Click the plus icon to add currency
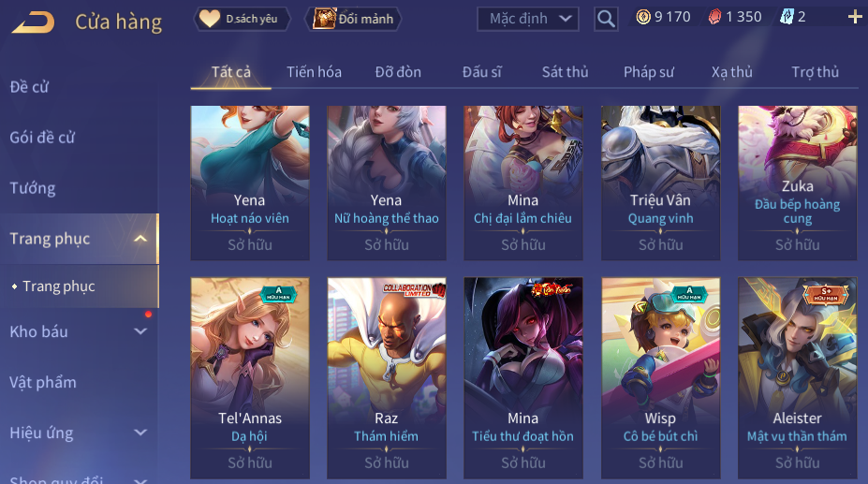 coord(855,17)
